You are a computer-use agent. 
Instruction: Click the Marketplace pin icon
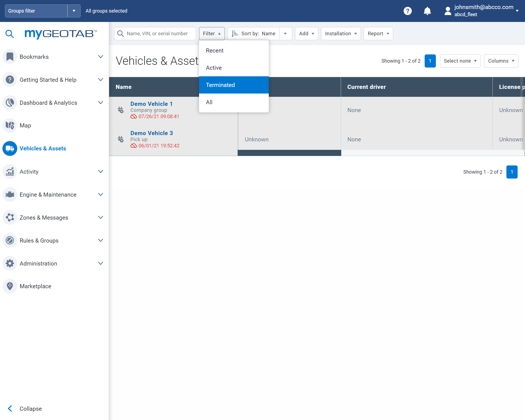pyautogui.click(x=10, y=286)
